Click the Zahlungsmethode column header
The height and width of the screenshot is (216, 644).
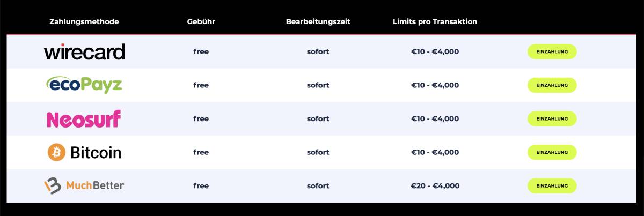(84, 21)
